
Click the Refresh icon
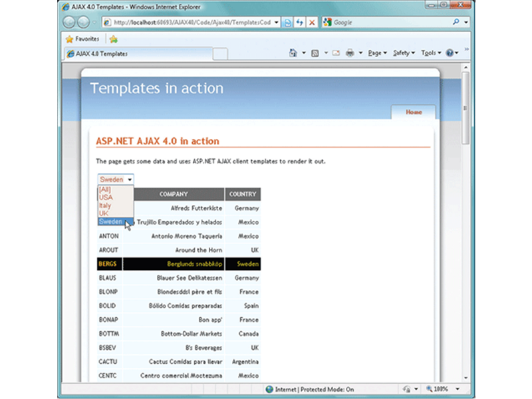point(300,23)
